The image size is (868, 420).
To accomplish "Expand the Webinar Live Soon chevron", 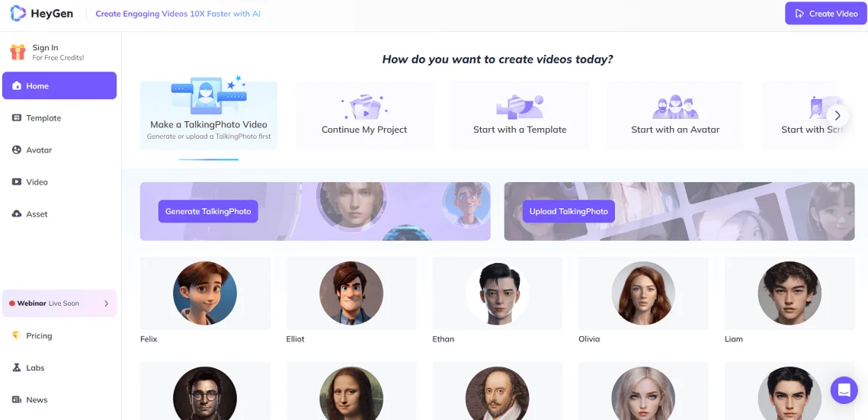I will 106,303.
